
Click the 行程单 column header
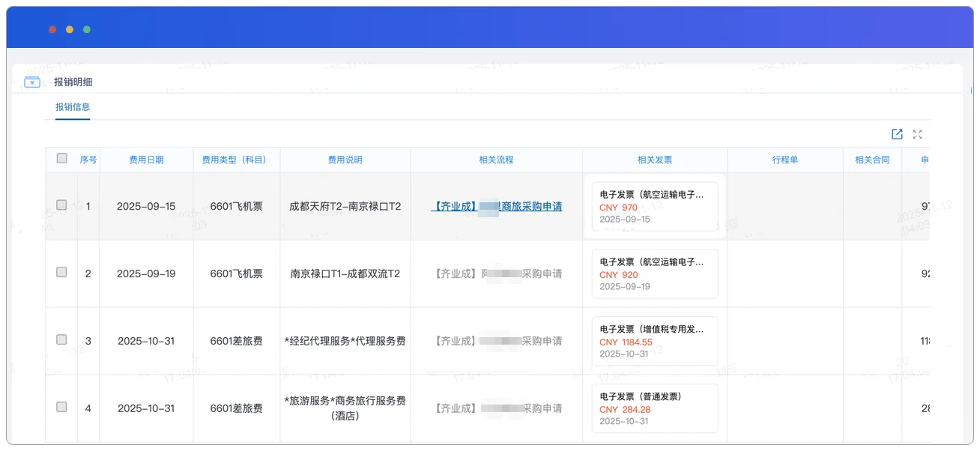pyautogui.click(x=785, y=160)
